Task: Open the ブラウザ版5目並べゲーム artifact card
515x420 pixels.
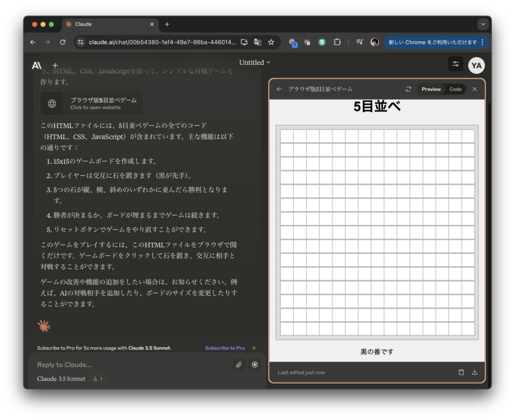Action: [92, 103]
